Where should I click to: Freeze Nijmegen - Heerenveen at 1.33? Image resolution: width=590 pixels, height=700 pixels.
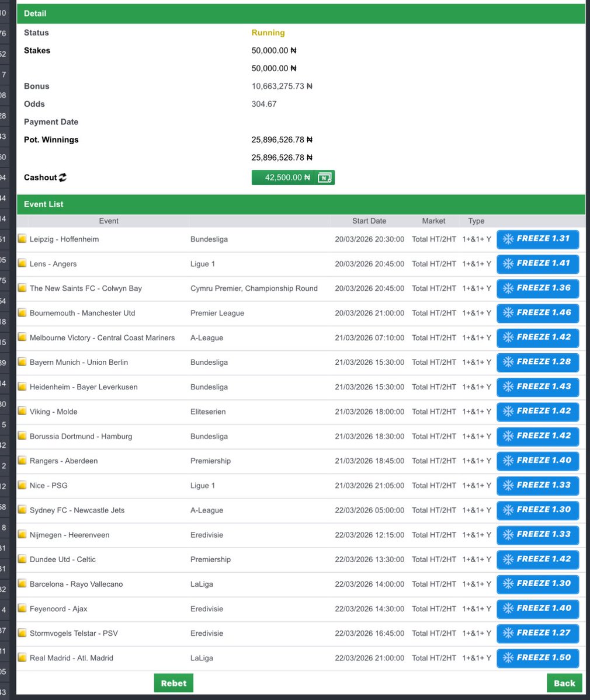(x=538, y=534)
